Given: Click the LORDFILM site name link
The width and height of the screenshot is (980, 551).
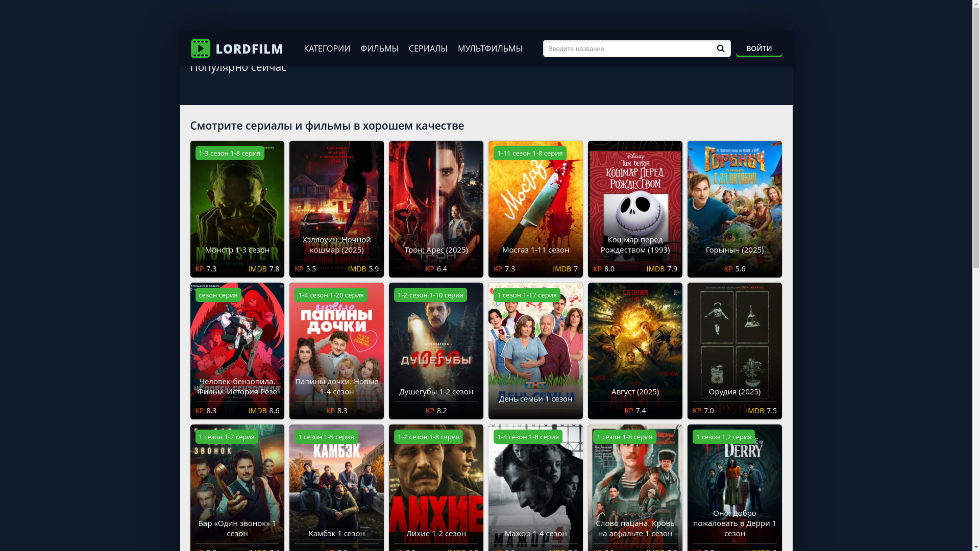Looking at the screenshot, I should tap(249, 48).
